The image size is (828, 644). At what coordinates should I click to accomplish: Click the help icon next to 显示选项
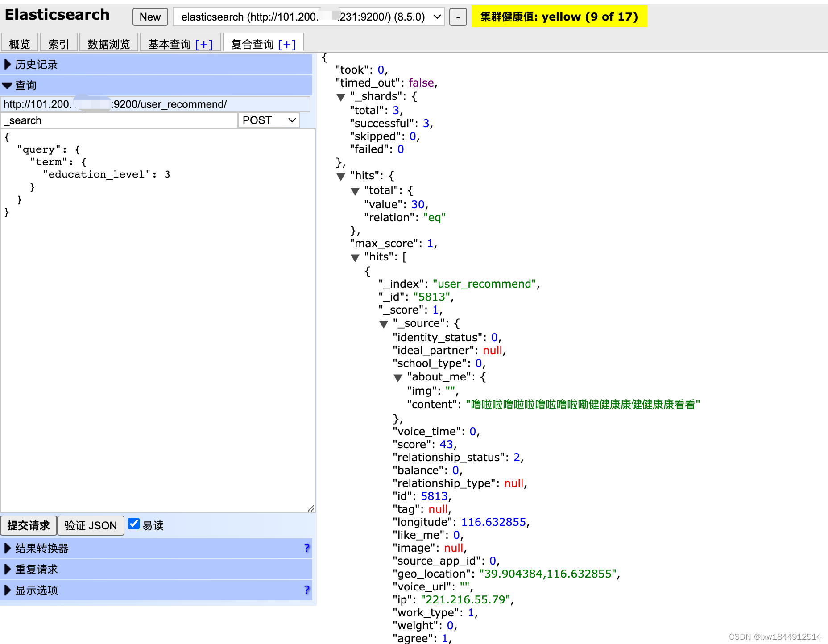pos(306,590)
